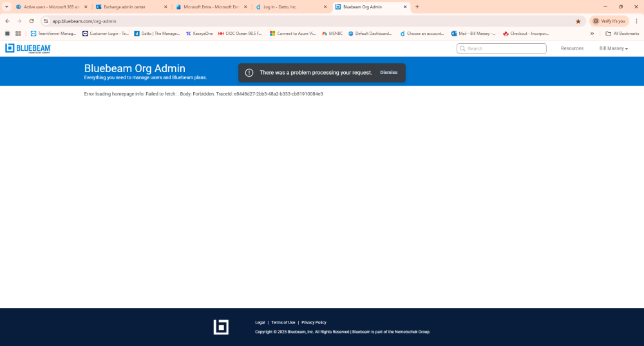
Task: Open CIOC Ocean 98.5 bookmark
Action: pyautogui.click(x=240, y=34)
